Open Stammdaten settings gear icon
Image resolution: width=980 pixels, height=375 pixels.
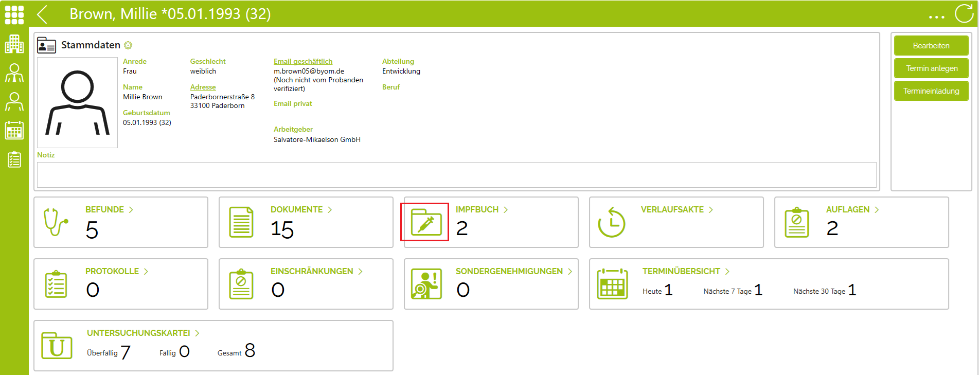(128, 45)
